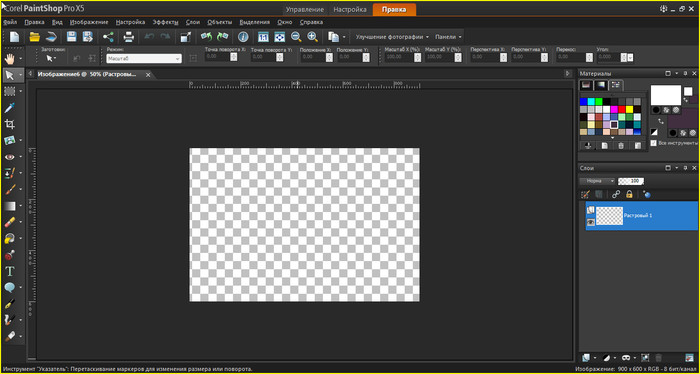
Task: Toggle the foreground transparent button below white swatch
Action: [676, 109]
